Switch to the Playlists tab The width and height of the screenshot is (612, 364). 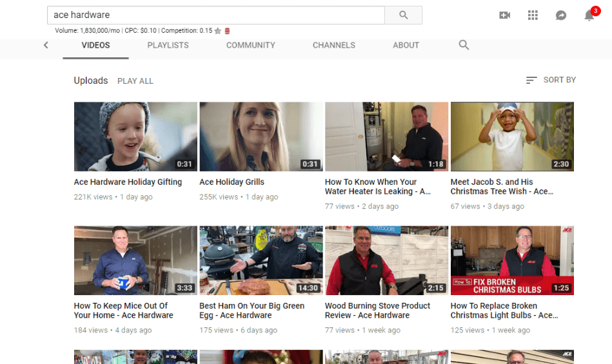168,45
